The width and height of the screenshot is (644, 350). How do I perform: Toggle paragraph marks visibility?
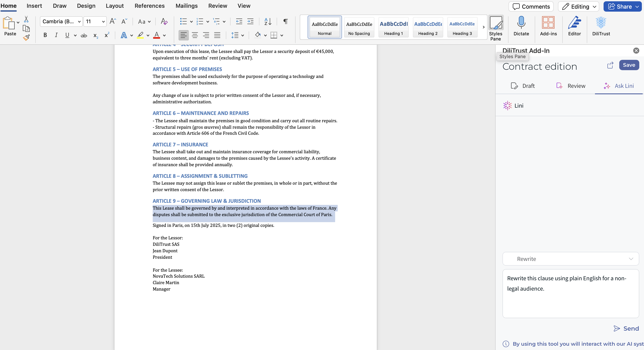[285, 22]
